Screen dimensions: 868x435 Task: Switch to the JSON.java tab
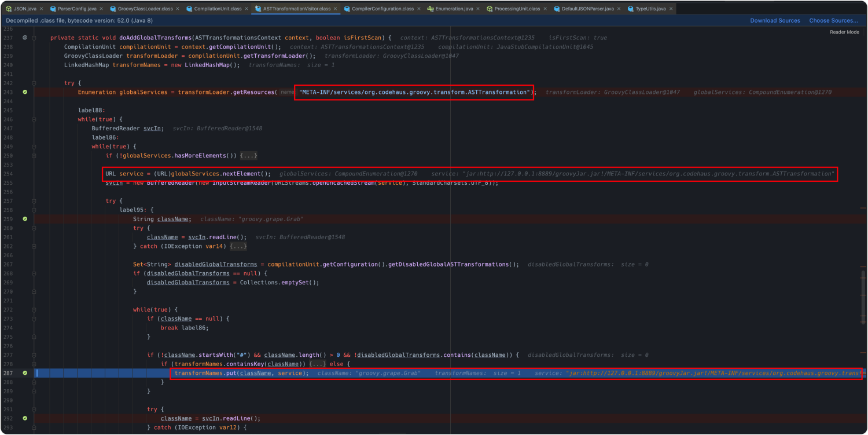point(26,9)
